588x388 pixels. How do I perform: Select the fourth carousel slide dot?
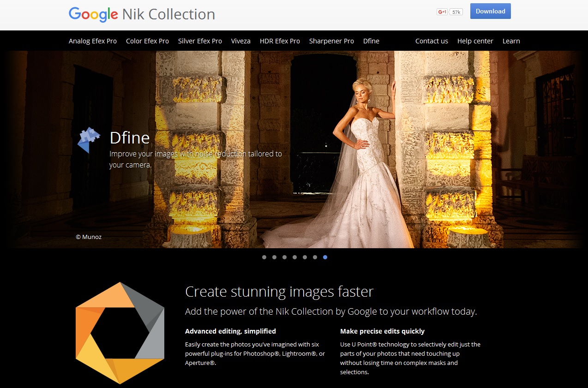pyautogui.click(x=294, y=257)
